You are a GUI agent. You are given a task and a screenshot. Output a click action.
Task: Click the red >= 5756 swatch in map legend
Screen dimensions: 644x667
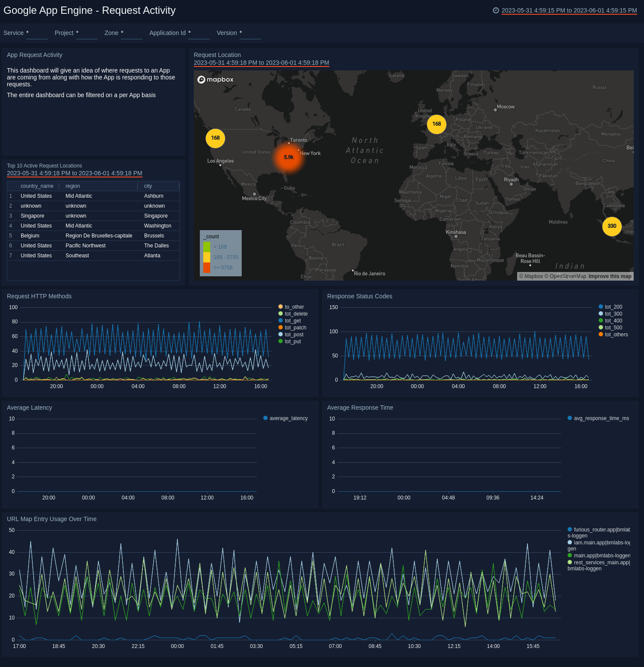pyautogui.click(x=208, y=267)
